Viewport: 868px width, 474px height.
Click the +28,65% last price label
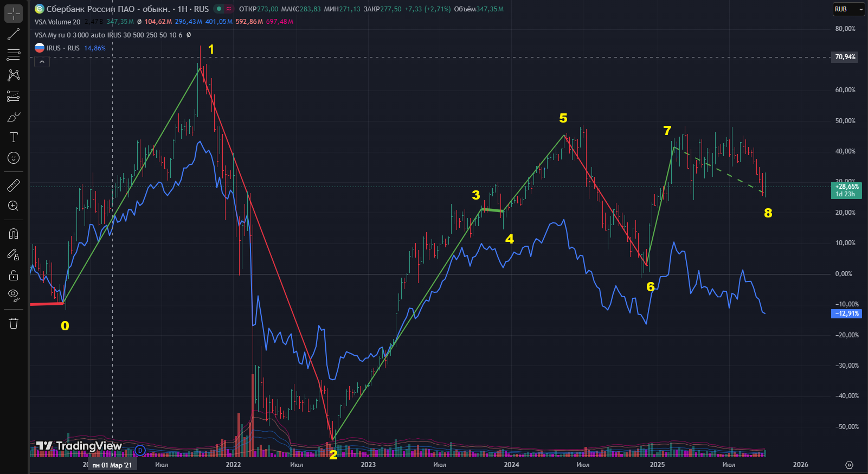point(846,190)
